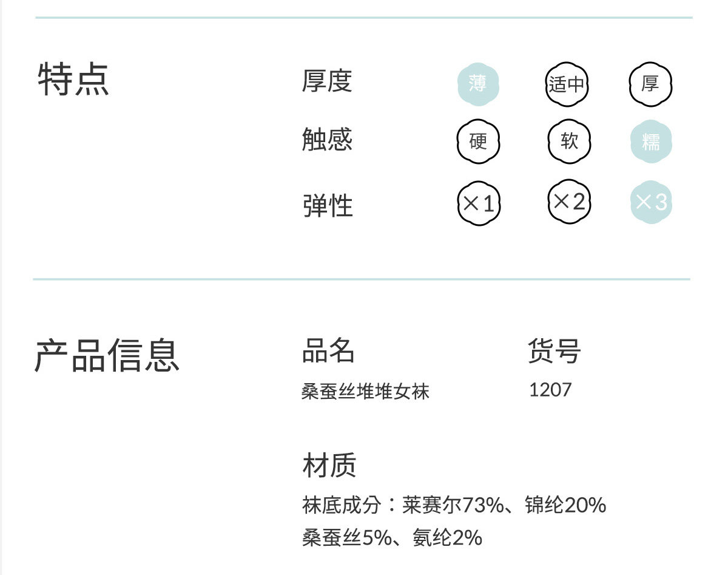The image size is (728, 575).
Task: Select the 厚 thickness badge
Action: pos(650,84)
